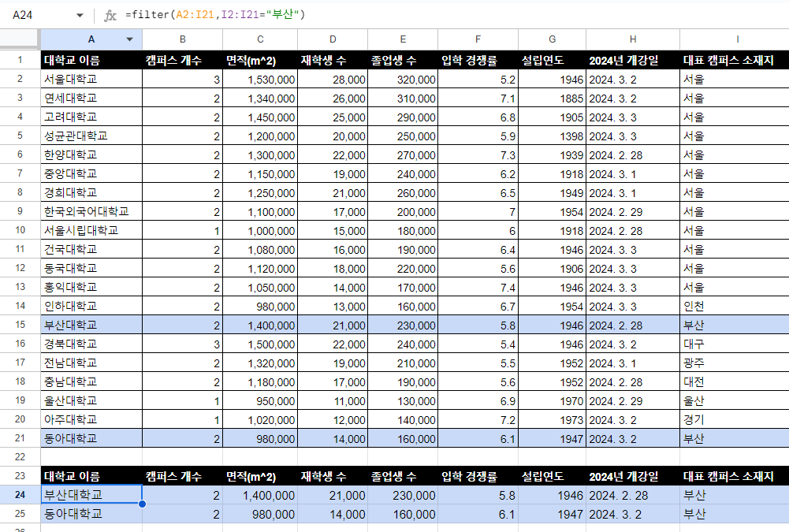Open the Name box dropdown arrow
This screenshot has width=789, height=532.
[80, 15]
